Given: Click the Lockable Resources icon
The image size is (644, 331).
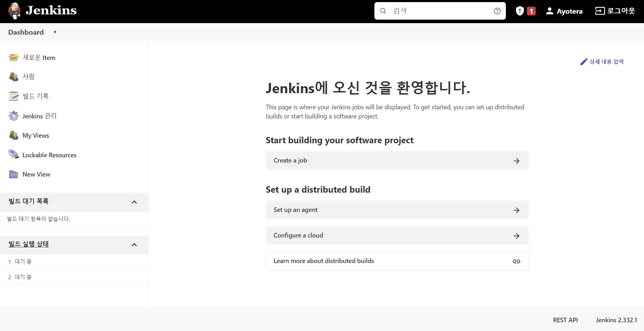Looking at the screenshot, I should tap(13, 154).
